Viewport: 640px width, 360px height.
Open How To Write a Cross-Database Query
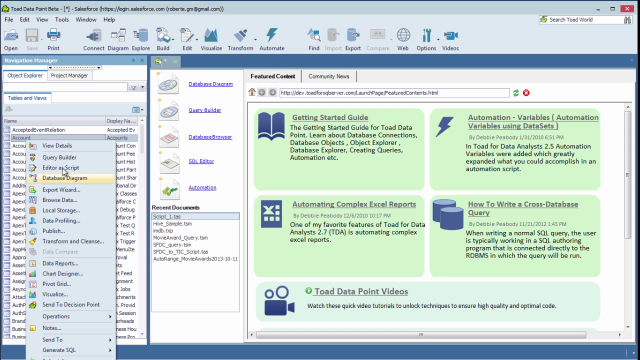523,209
